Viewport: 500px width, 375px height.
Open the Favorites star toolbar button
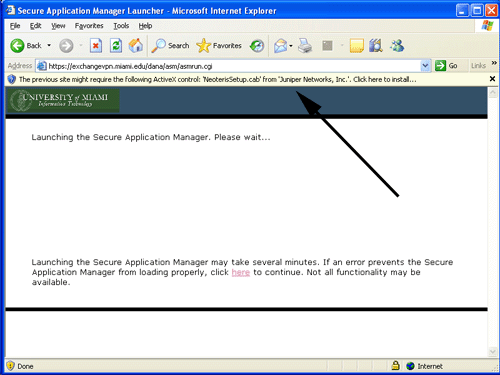click(219, 46)
